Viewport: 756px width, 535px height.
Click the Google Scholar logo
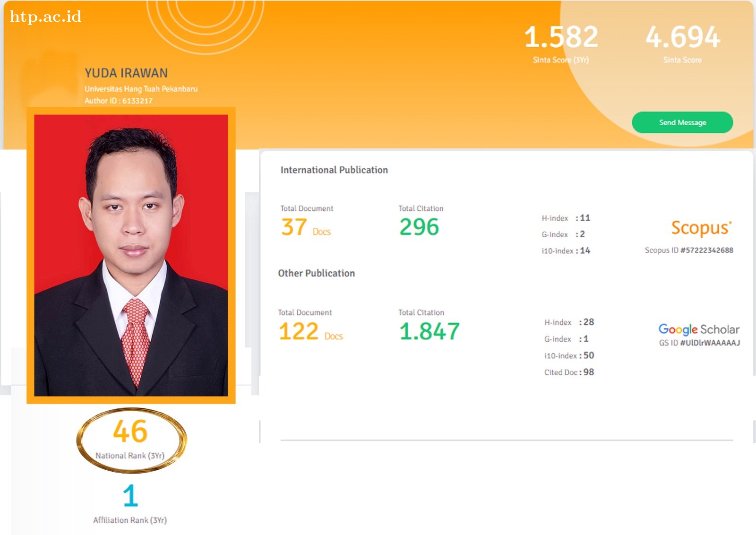[698, 329]
